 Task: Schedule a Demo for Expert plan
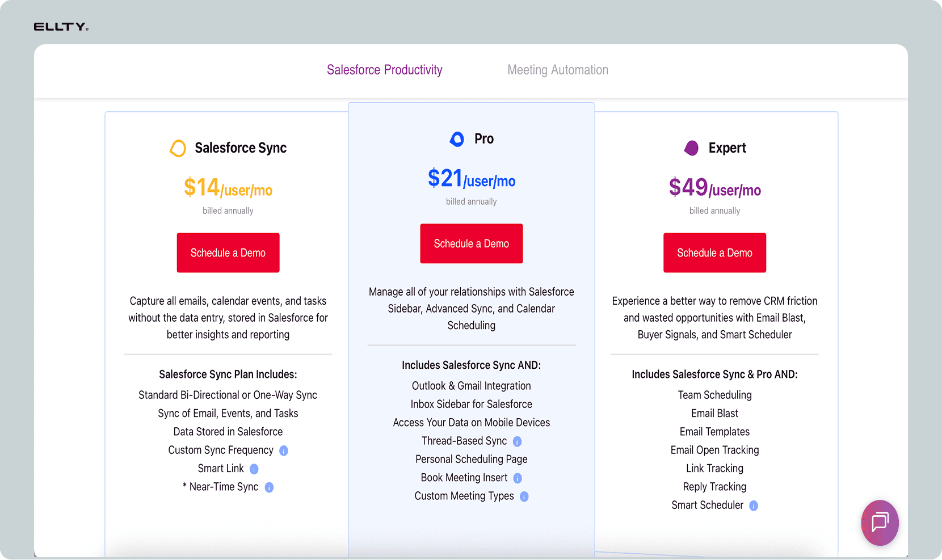click(715, 252)
